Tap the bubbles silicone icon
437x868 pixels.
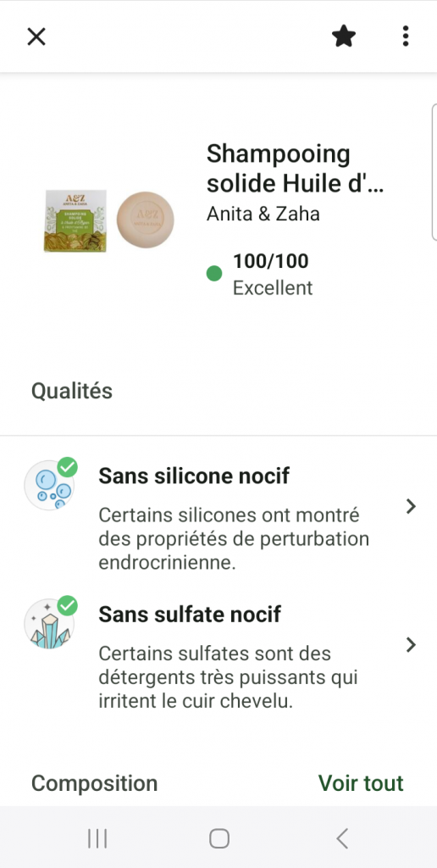point(50,485)
